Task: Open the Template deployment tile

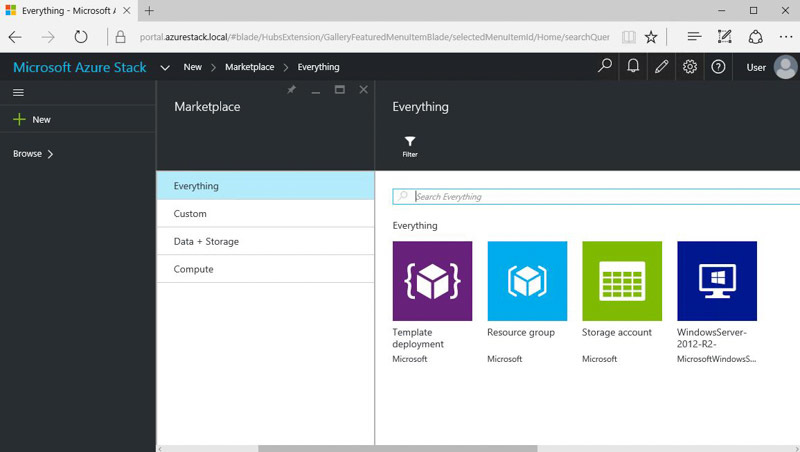Action: click(432, 281)
